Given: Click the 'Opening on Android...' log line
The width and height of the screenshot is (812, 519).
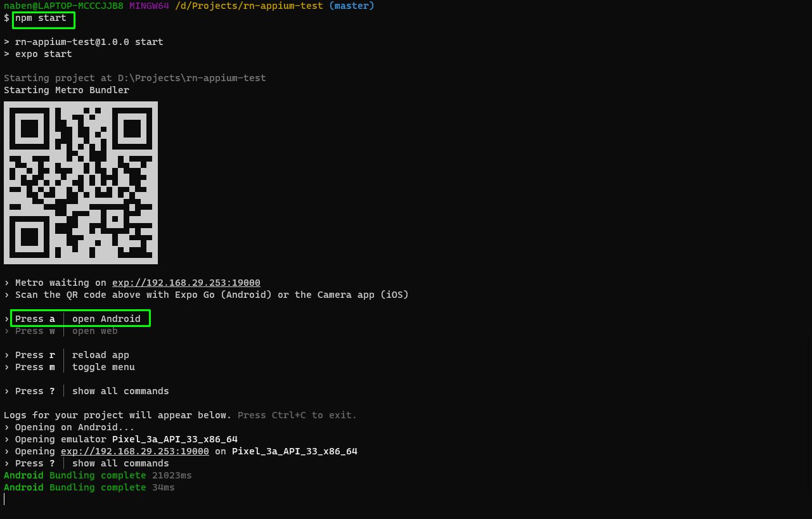Looking at the screenshot, I should tap(70, 427).
